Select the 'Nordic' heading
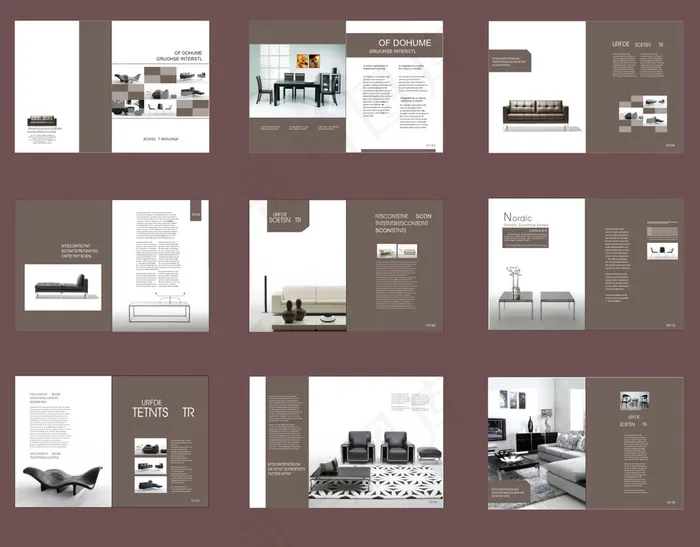Image resolution: width=700 pixels, height=547 pixels. [x=517, y=217]
